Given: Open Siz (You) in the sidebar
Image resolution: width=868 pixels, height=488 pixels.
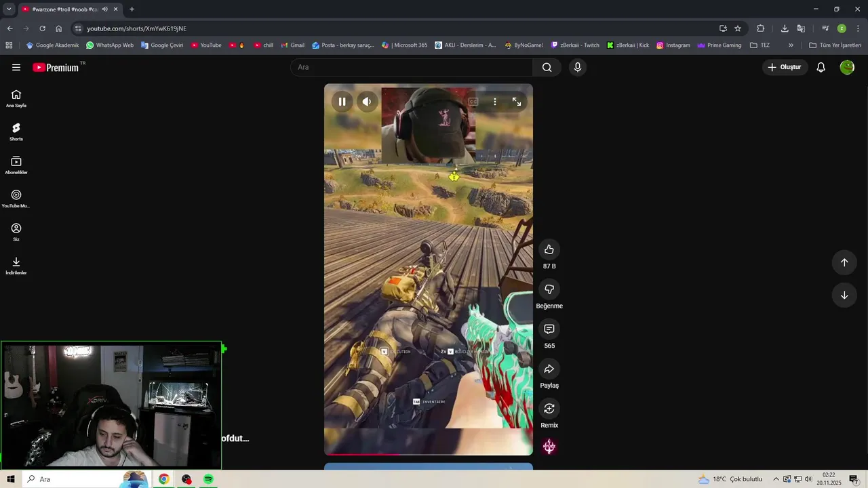Looking at the screenshot, I should click(16, 232).
